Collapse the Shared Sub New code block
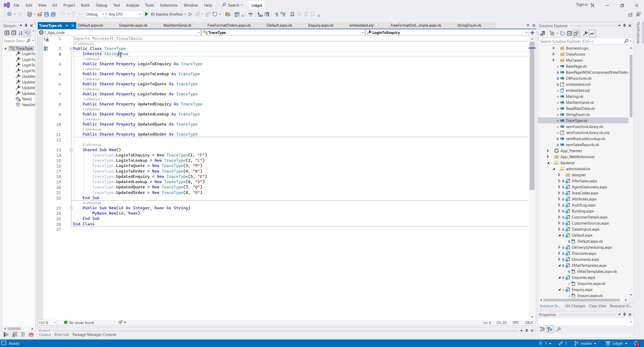 (x=71, y=150)
